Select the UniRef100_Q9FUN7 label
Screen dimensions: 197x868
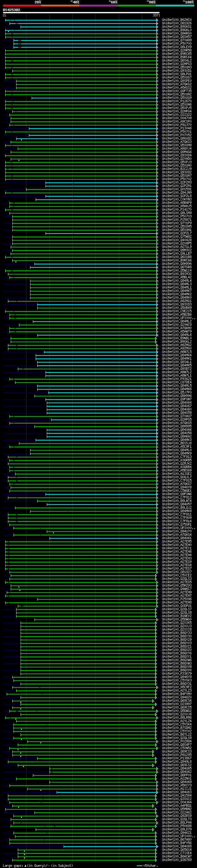coord(176,399)
